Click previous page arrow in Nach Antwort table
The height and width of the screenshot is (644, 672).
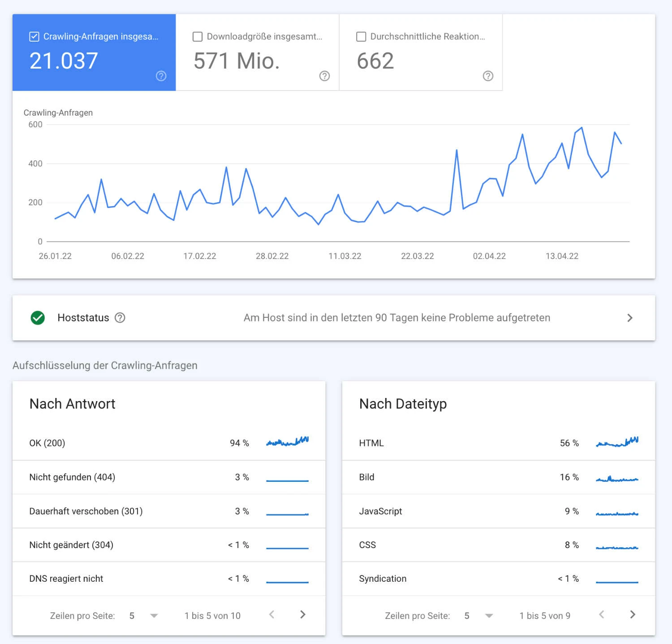pyautogui.click(x=272, y=615)
